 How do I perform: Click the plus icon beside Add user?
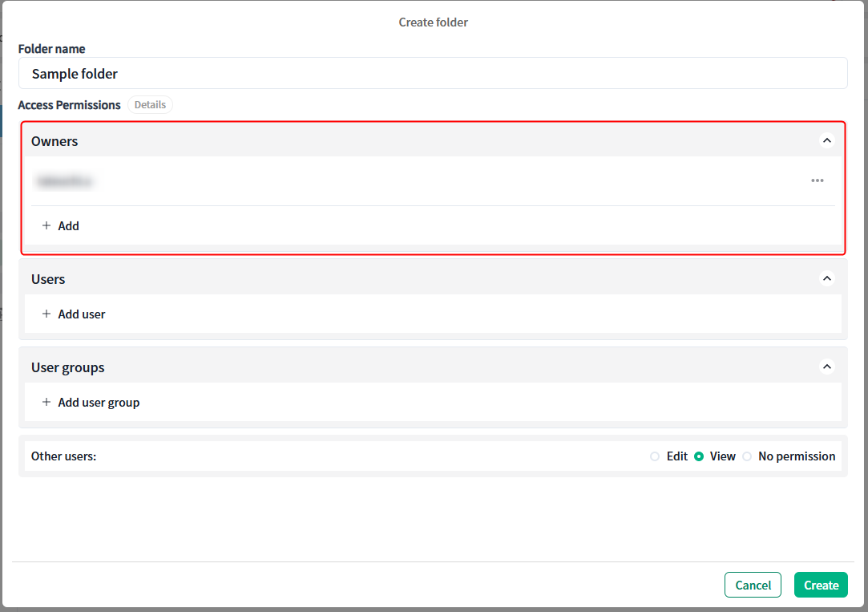46,314
